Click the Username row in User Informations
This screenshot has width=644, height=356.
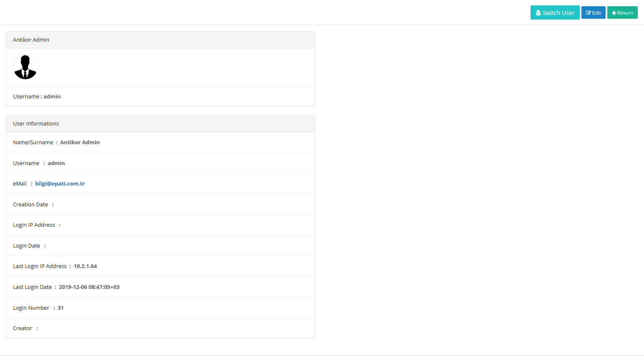tap(160, 163)
